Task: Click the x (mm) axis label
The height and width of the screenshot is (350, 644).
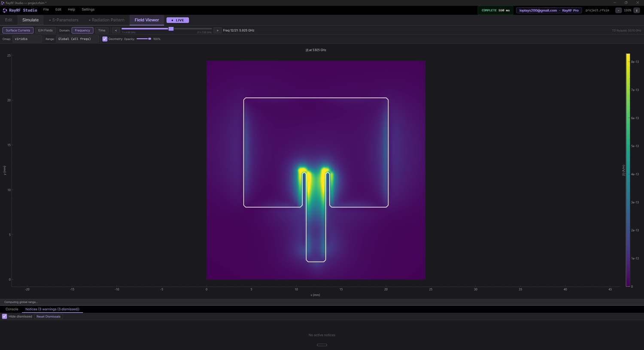Action: click(315, 295)
